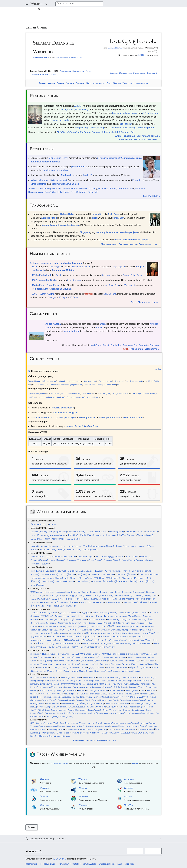Click the Cari Wikipedia search field
Screen dimensions: 187x868
point(79,4)
